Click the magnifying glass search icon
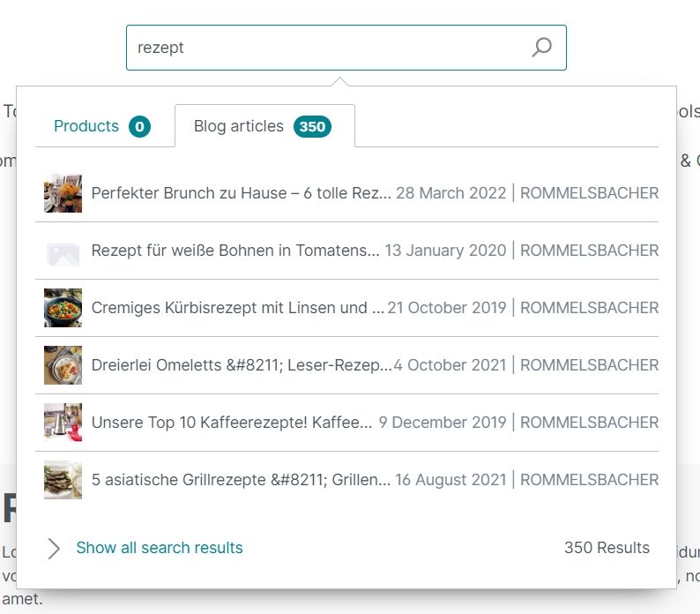 [x=541, y=48]
